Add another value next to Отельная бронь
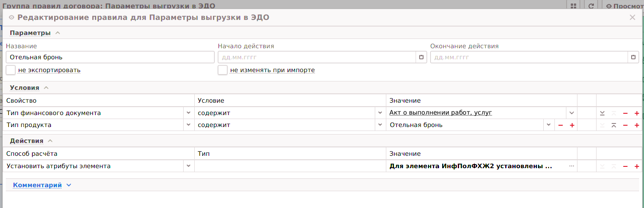This screenshot has width=644, height=208. point(572,125)
